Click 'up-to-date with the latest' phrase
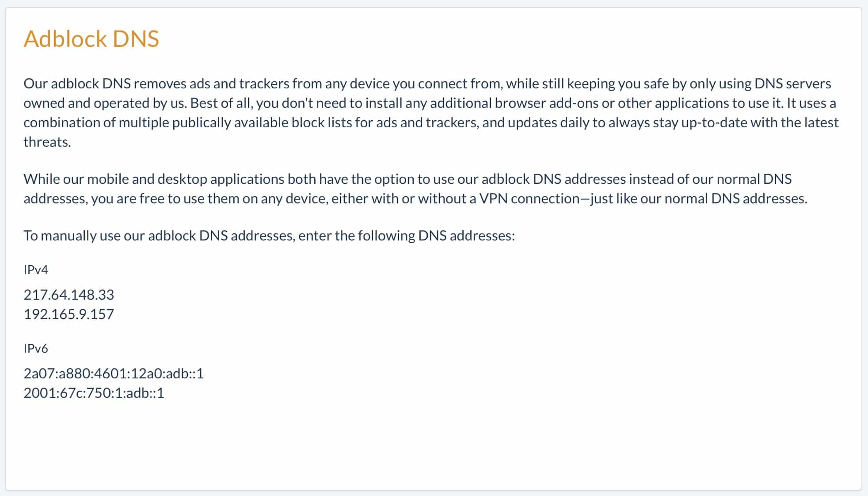This screenshot has height=496, width=868. (x=760, y=122)
